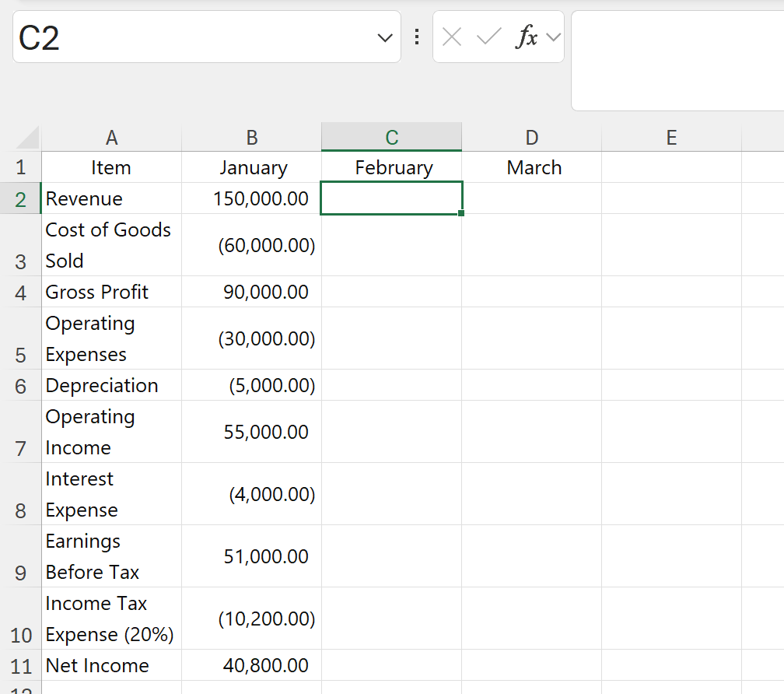Expand the Name Box dropdown arrow
784x694 pixels.
[x=384, y=37]
